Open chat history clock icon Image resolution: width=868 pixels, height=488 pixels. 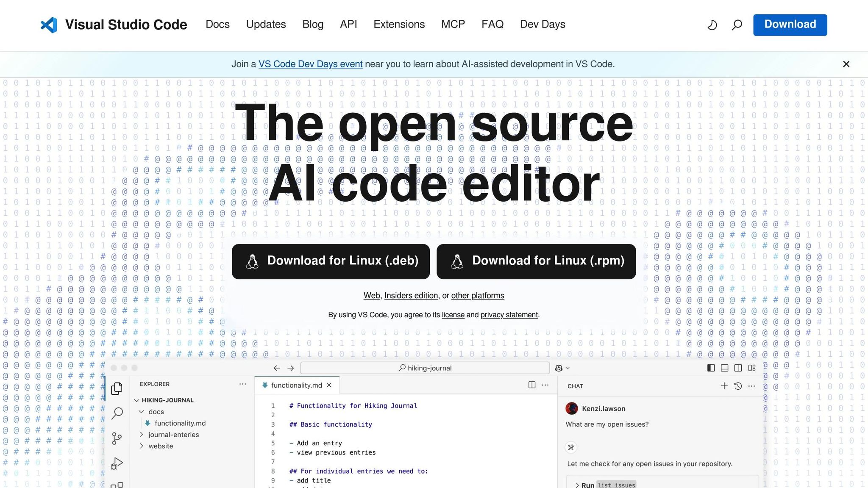click(738, 386)
